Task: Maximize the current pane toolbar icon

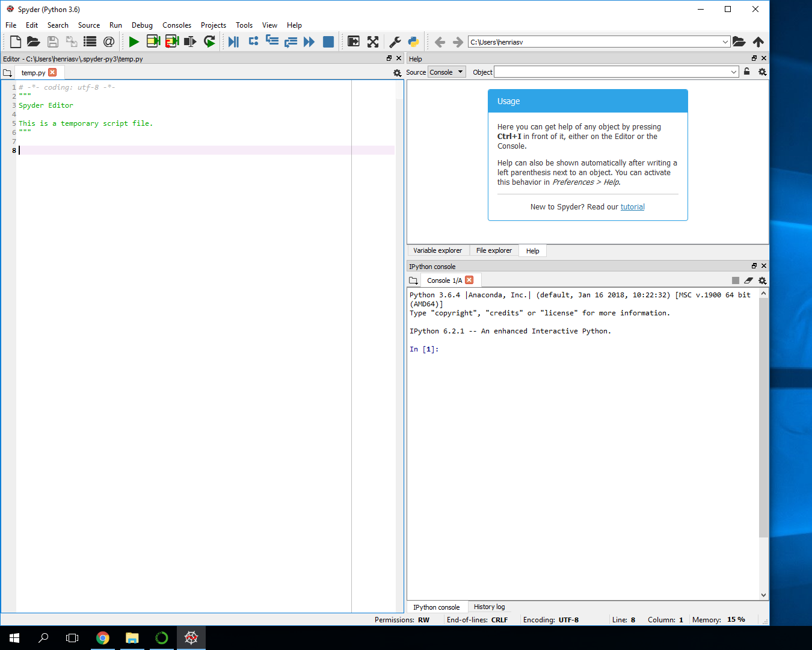Action: pos(354,42)
